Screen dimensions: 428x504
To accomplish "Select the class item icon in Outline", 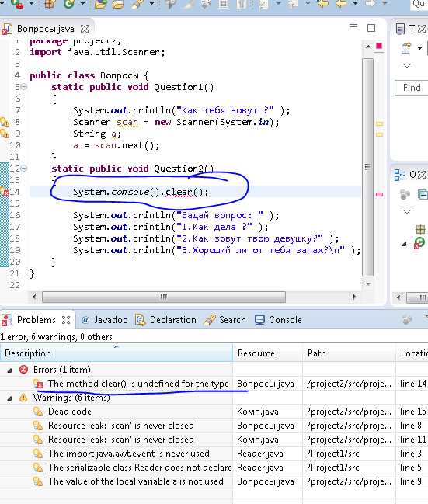I will click(419, 243).
